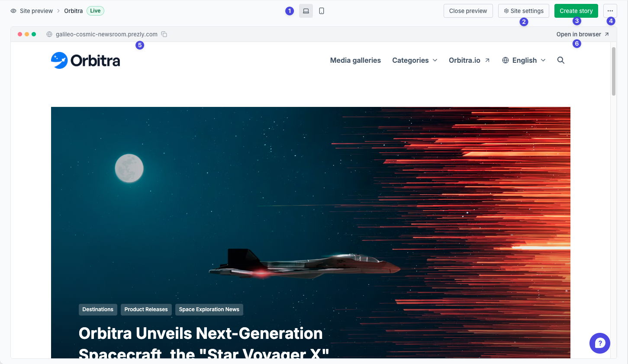Switch to mobile preview mode
Viewport: 628px width, 364px height.
322,11
